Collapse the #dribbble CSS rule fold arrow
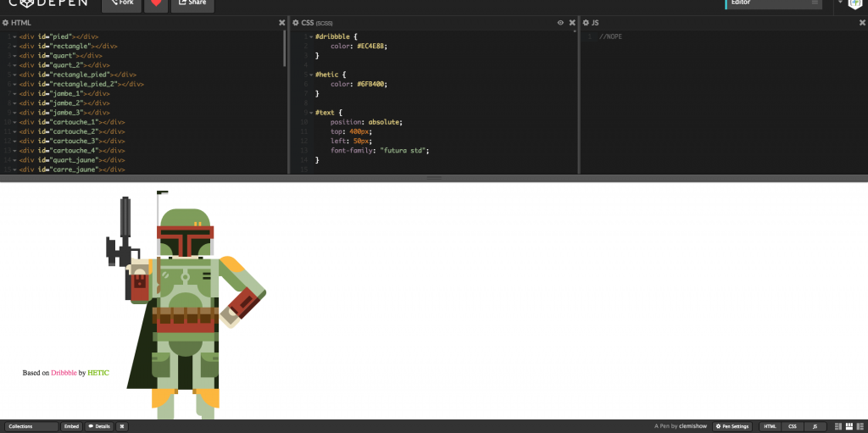This screenshot has height=433, width=868. (x=312, y=36)
